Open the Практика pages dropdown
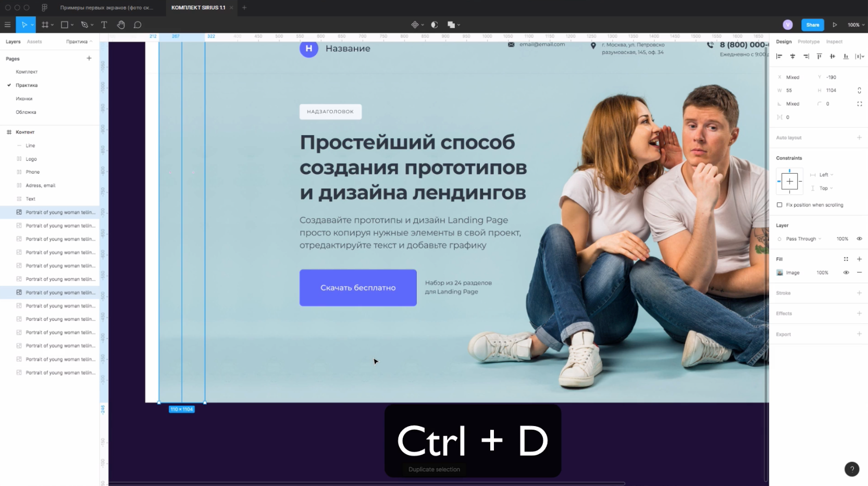Screen dimensions: 868x486 79,42
